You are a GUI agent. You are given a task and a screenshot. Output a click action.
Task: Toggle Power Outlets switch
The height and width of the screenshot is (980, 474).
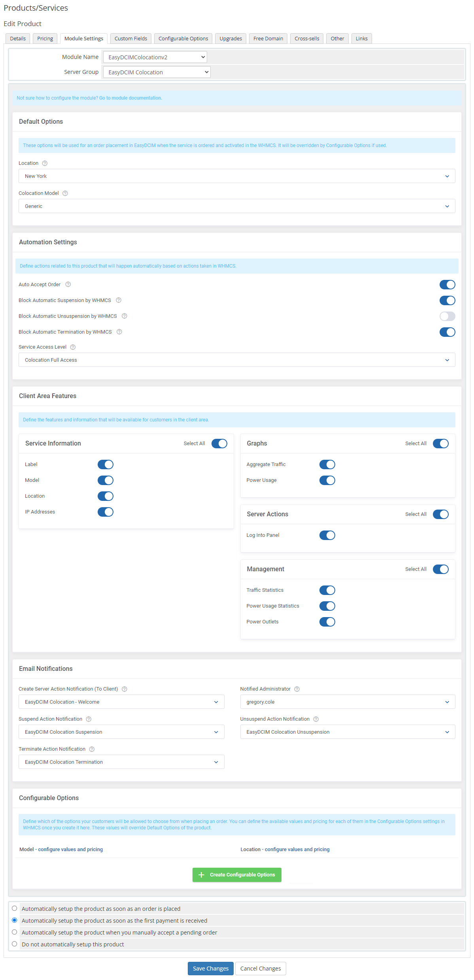tap(327, 622)
